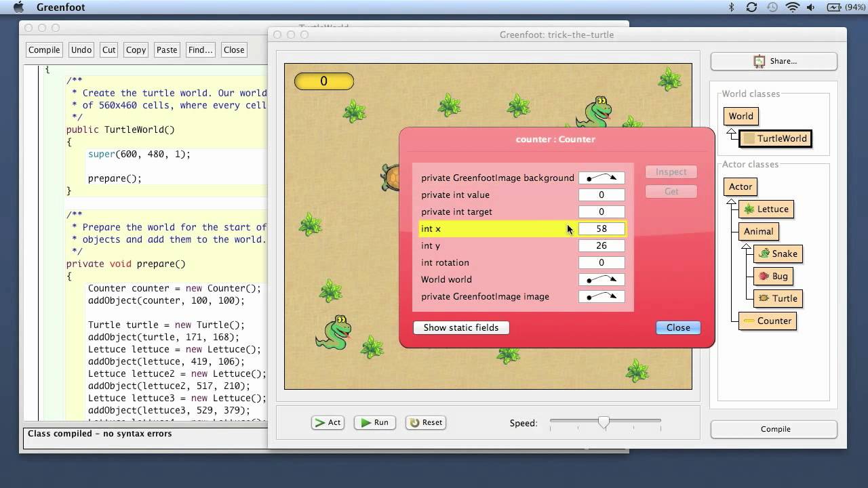The image size is (868, 488).
Task: Click the sync status icon in menu bar
Action: point(751,7)
